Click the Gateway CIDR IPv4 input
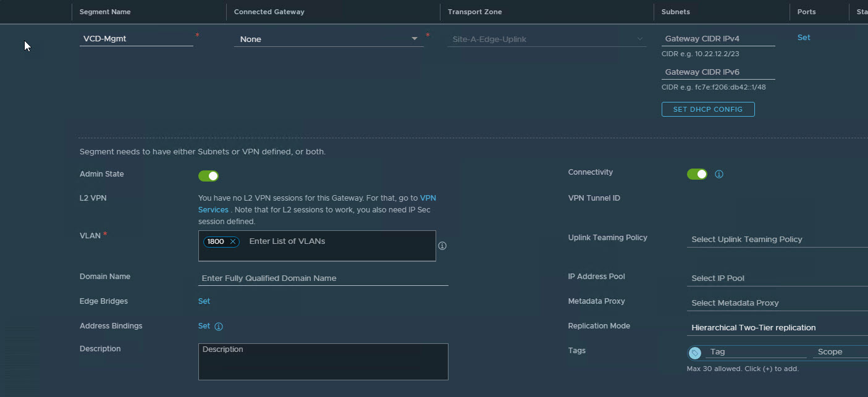Screen dimensions: 868x397 tap(718, 38)
